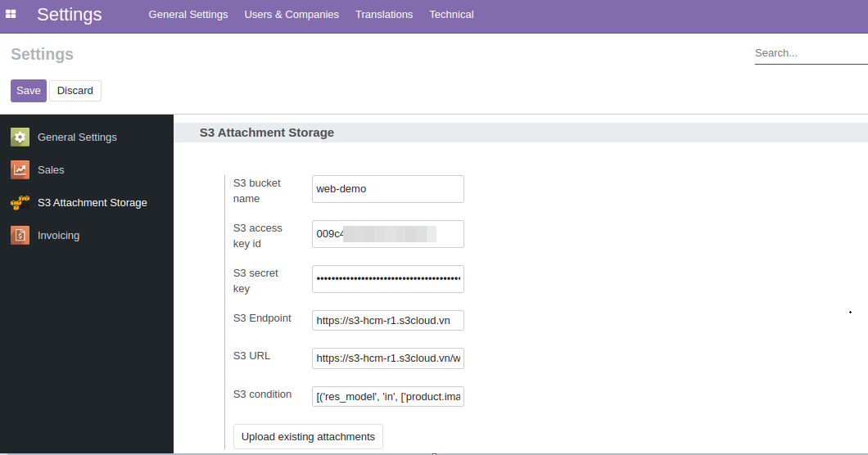Screen dimensions: 868x455
Task: Click Upload existing attachments button
Action: tap(308, 437)
